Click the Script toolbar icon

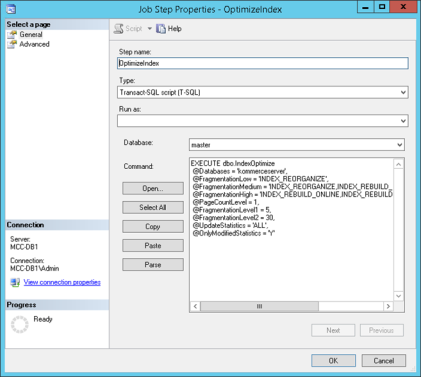pos(118,29)
